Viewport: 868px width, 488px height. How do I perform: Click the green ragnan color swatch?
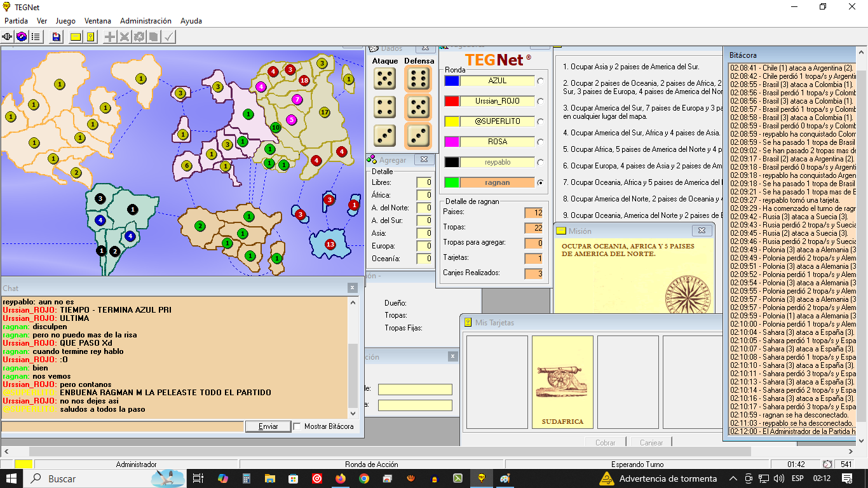pyautogui.click(x=452, y=182)
